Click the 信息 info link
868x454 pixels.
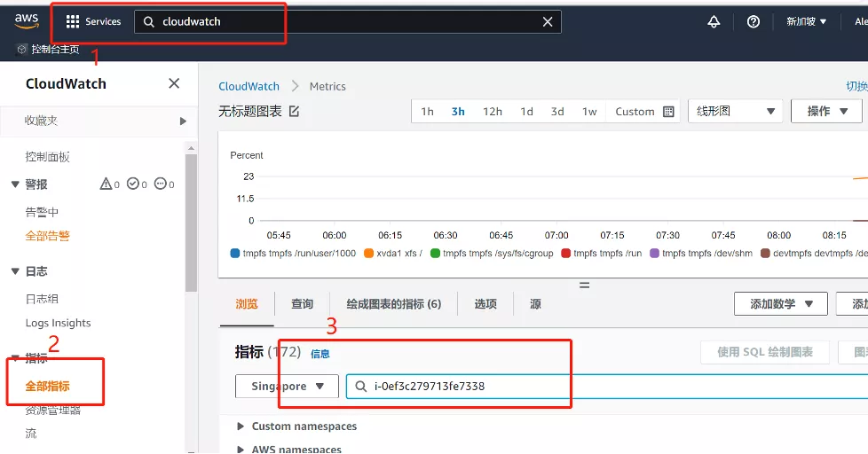click(320, 354)
